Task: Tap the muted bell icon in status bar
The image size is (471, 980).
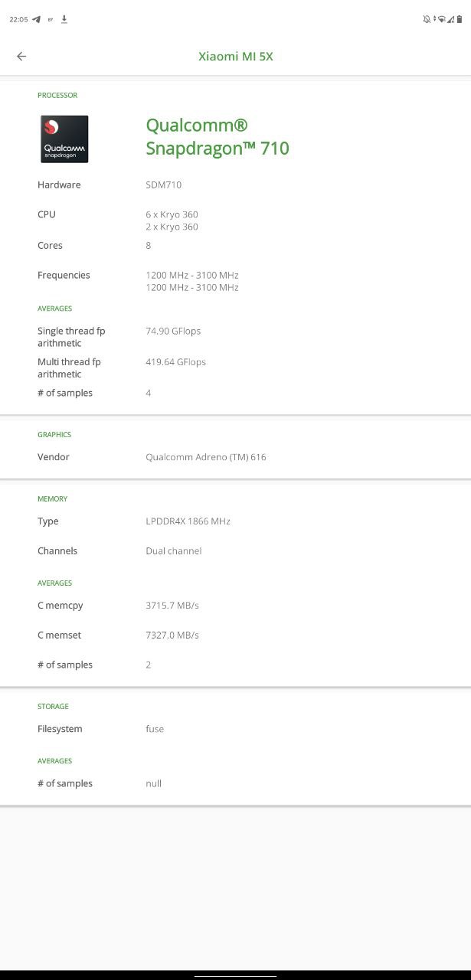Action: click(x=427, y=19)
